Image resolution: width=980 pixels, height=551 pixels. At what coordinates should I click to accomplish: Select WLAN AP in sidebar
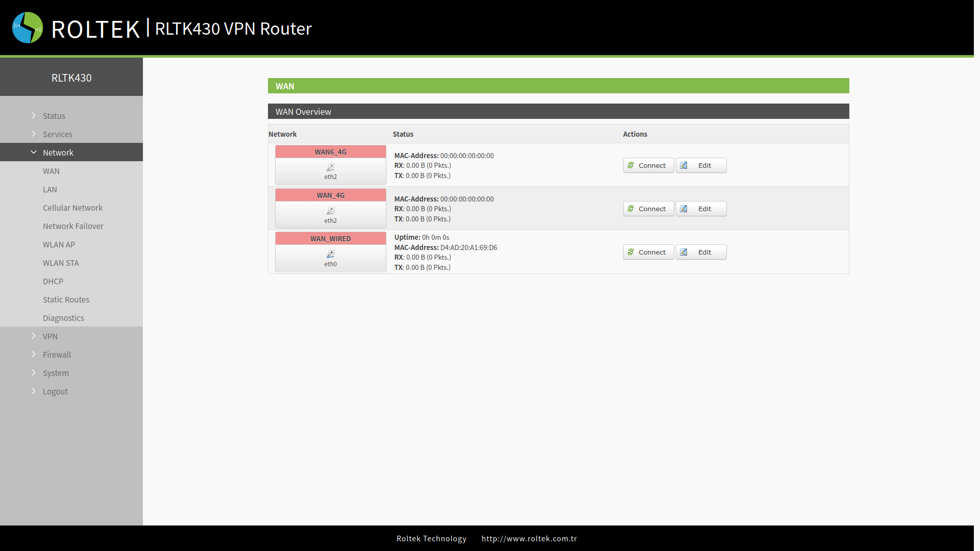pyautogui.click(x=59, y=244)
